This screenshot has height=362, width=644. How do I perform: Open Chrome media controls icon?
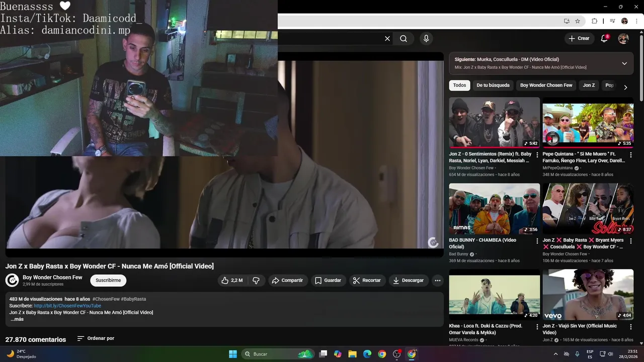pyautogui.click(x=612, y=21)
